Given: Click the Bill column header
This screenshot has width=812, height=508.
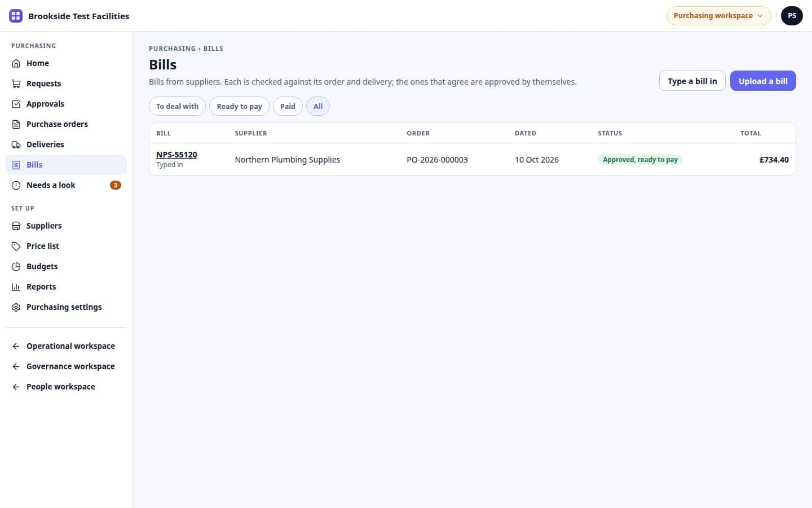Looking at the screenshot, I should (x=164, y=133).
